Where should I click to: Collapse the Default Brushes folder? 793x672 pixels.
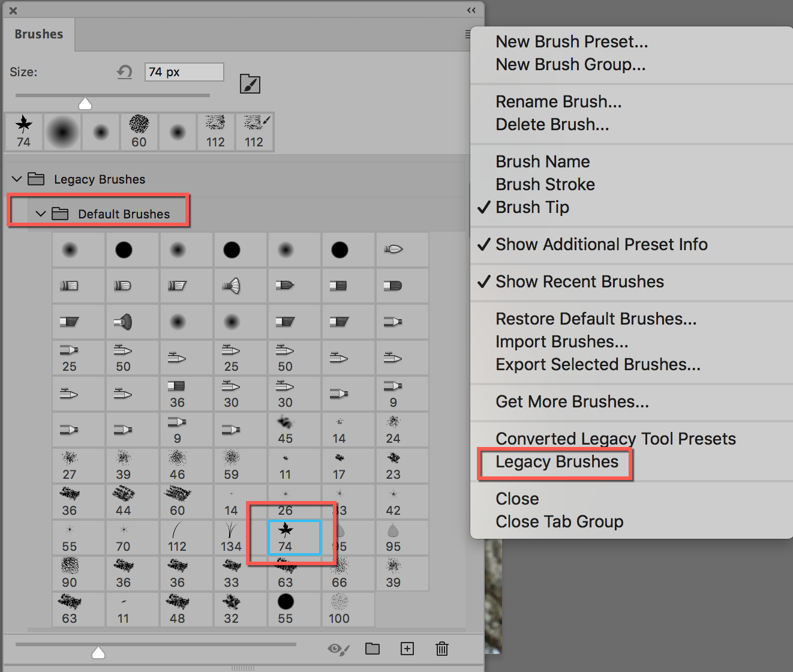pos(41,214)
